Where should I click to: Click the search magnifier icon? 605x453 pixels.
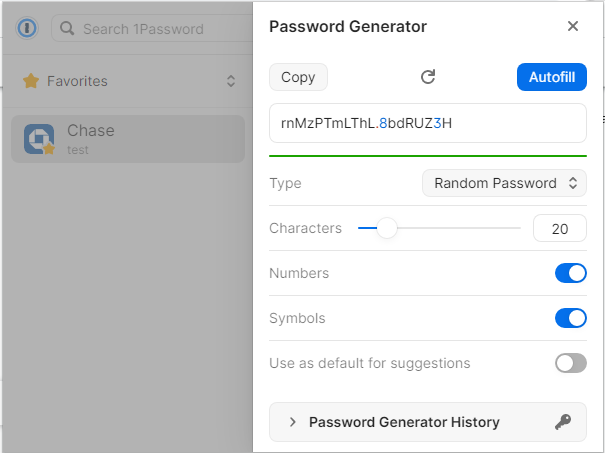click(68, 29)
